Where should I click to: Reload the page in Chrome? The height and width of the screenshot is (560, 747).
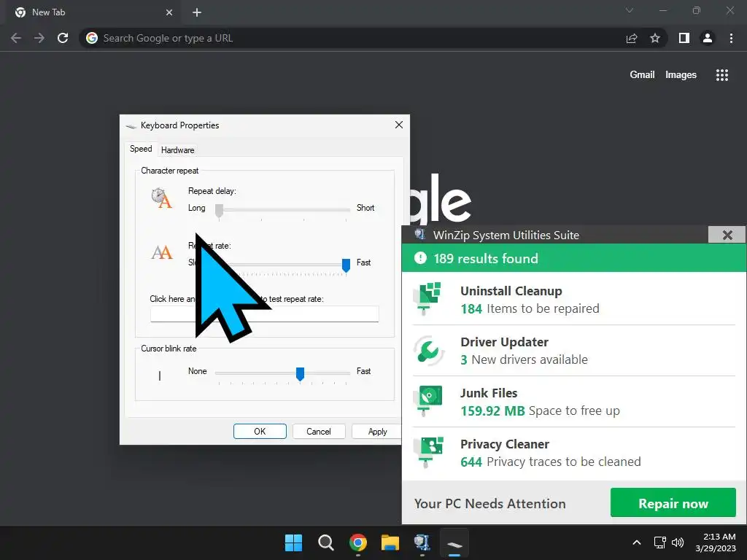(63, 38)
